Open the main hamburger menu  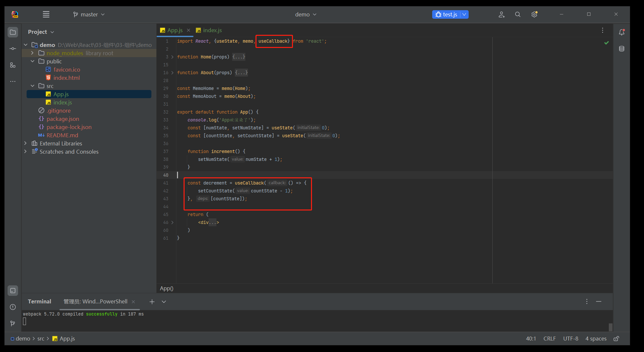tap(46, 14)
